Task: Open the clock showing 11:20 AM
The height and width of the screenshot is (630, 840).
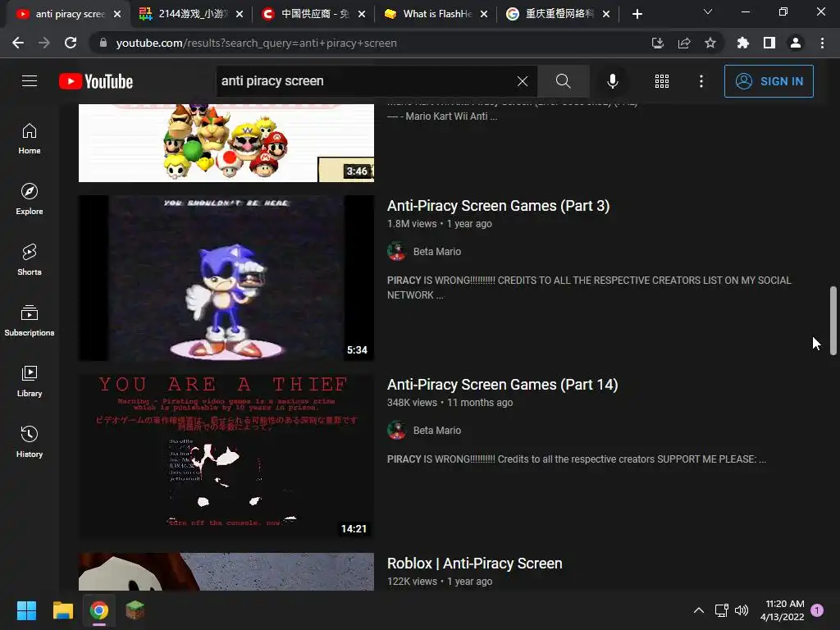Action: pyautogui.click(x=782, y=610)
